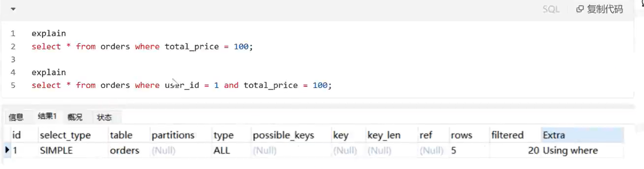Show the 状态 tab
644x169 pixels.
click(104, 117)
